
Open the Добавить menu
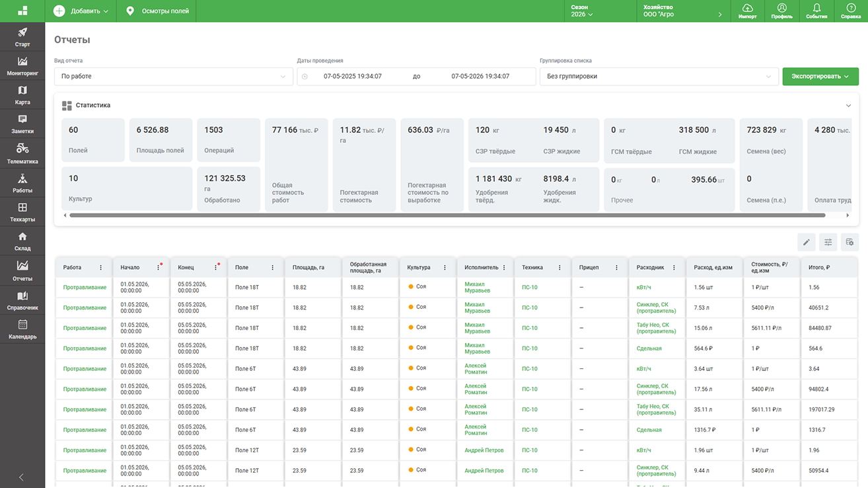(81, 11)
